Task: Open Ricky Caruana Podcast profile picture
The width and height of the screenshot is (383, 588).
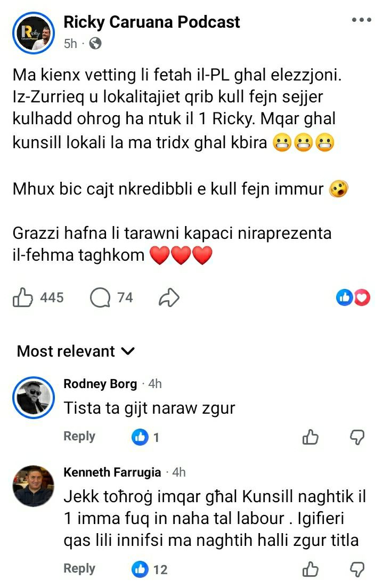Action: (x=34, y=33)
